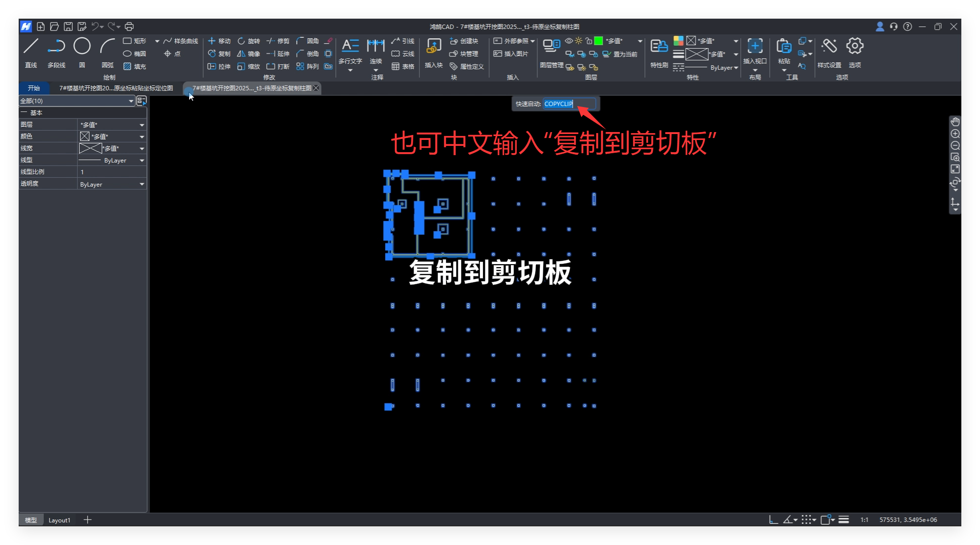This screenshot has height=545, width=980.
Task: Expand the 图层 dropdown in properties panel
Action: click(141, 125)
